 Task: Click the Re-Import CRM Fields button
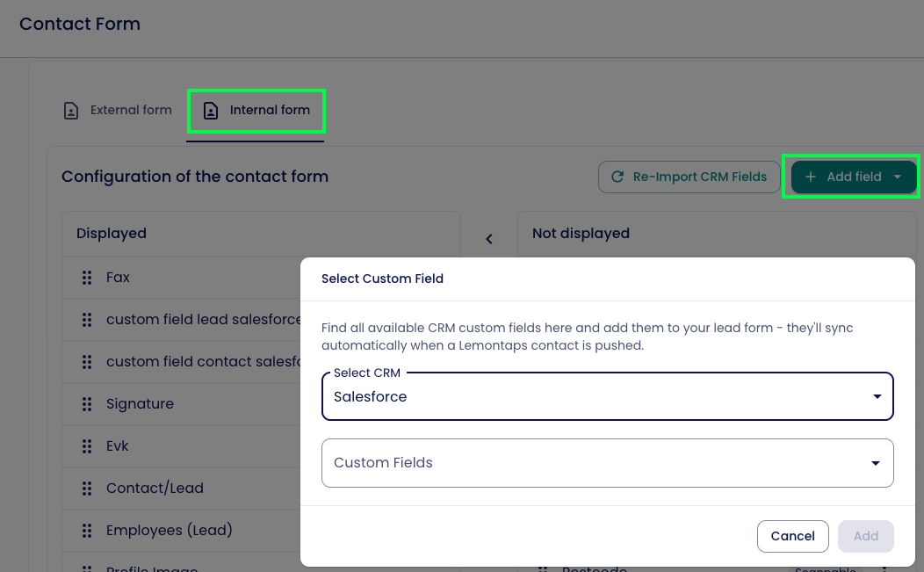click(x=689, y=177)
